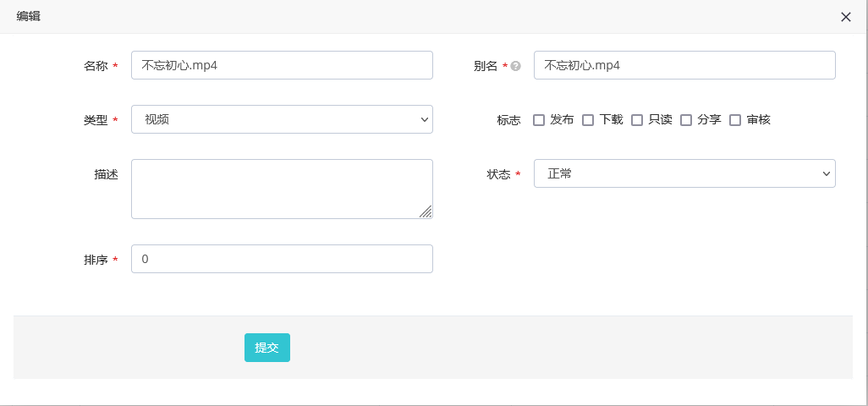Select the 排序 number field
868x406 pixels.
(282, 259)
